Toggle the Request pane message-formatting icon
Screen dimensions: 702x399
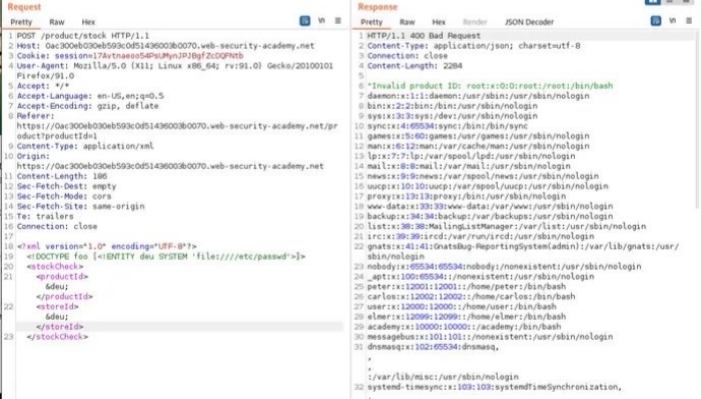[304, 21]
